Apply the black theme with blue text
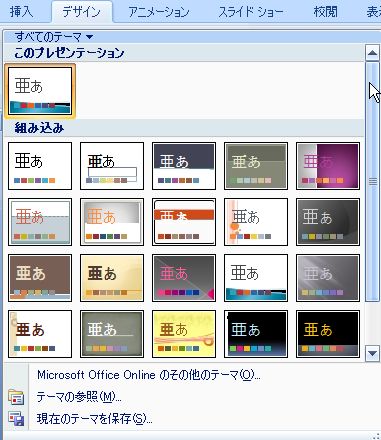 coord(256,334)
